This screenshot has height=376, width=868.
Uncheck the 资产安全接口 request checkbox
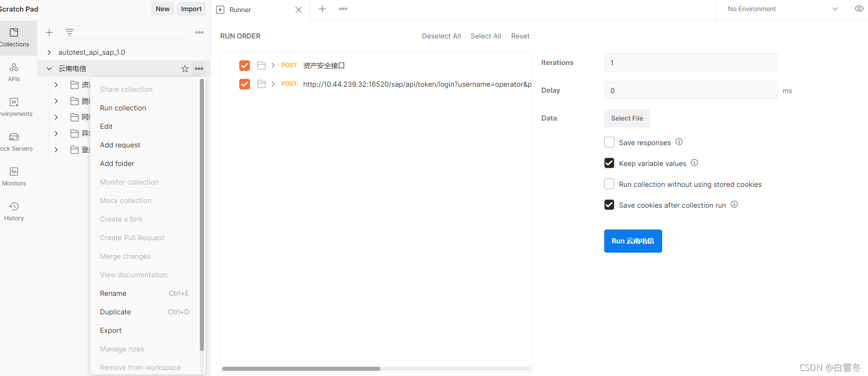244,65
